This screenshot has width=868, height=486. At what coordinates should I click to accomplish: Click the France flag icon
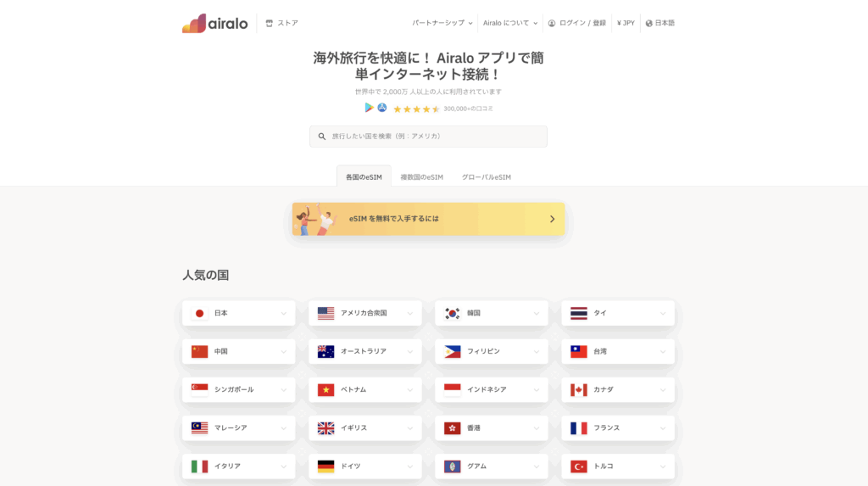coord(578,427)
